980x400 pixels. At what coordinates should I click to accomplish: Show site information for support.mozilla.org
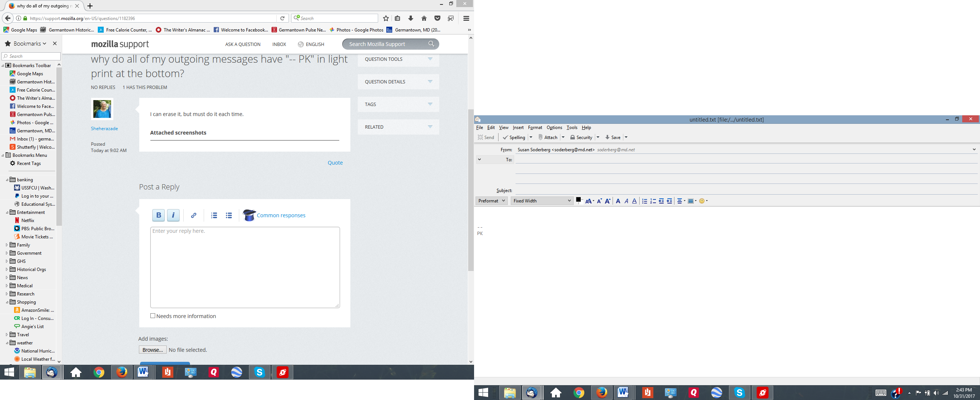coord(18,18)
